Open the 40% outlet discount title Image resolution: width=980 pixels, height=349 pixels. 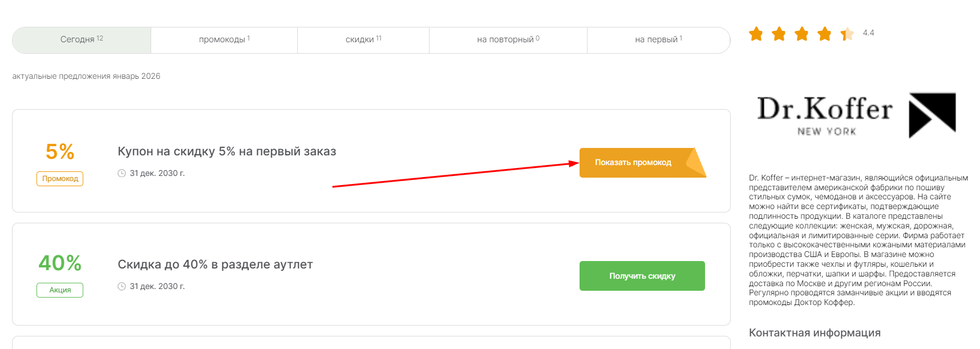coord(215,264)
